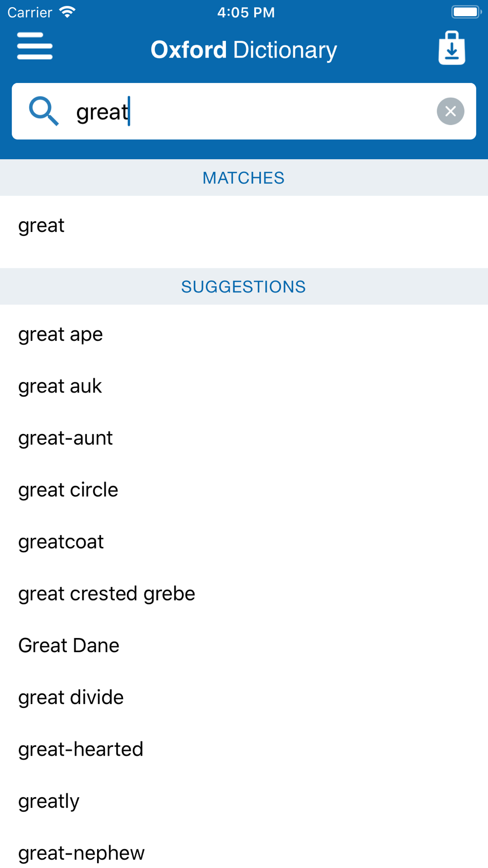
Task: Select the 'Great Dane' suggestion
Action: click(244, 645)
